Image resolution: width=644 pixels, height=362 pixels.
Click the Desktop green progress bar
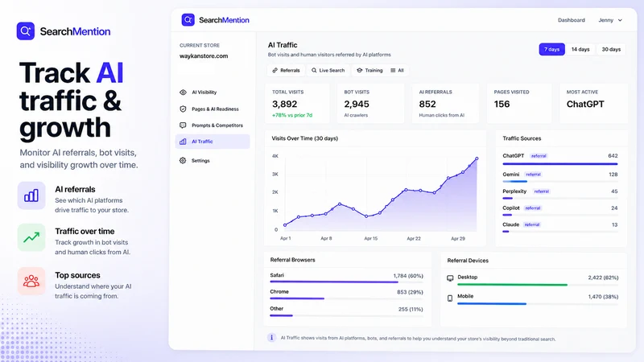coord(538,285)
